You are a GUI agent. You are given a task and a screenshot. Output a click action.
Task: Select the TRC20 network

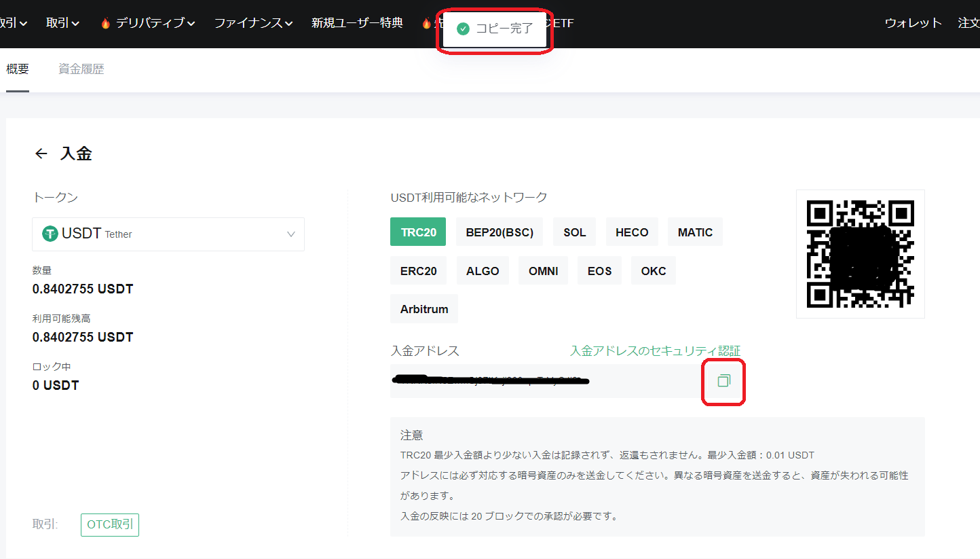point(418,232)
